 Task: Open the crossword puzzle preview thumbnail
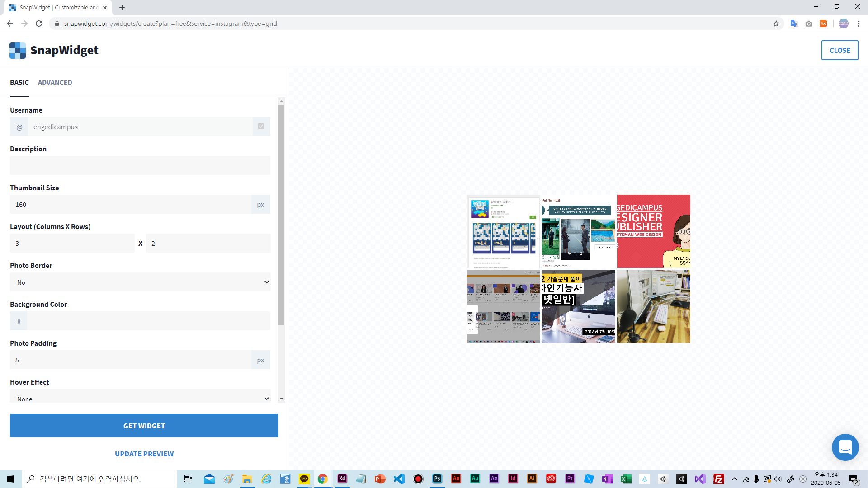click(x=503, y=231)
